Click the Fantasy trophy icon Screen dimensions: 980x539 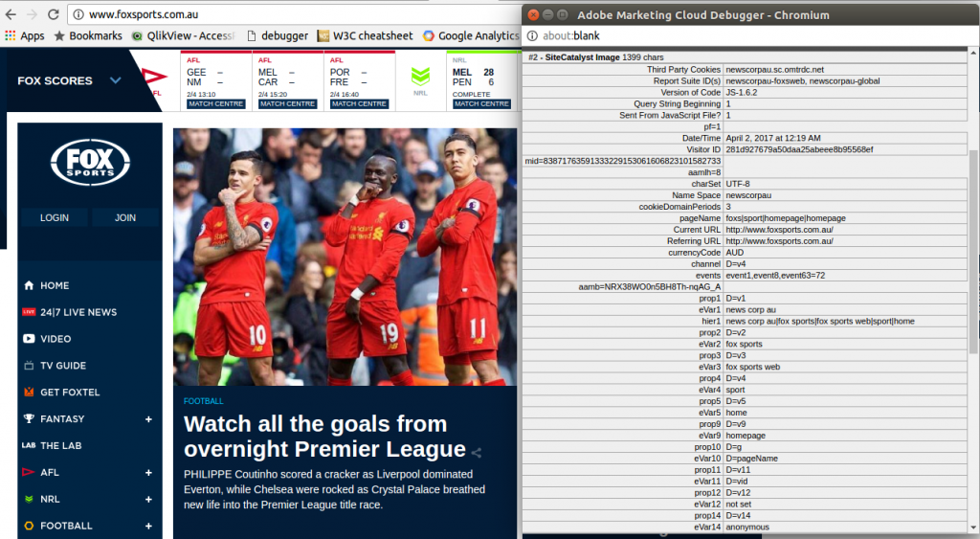click(x=29, y=419)
